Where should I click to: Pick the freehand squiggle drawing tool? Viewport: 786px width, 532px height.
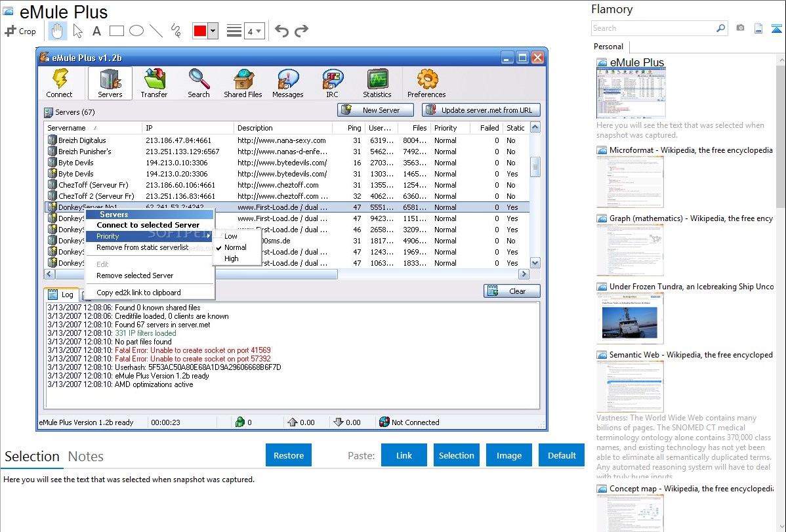pos(176,31)
